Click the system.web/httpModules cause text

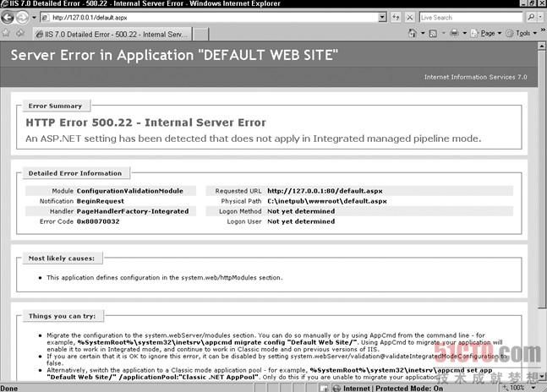165,278
